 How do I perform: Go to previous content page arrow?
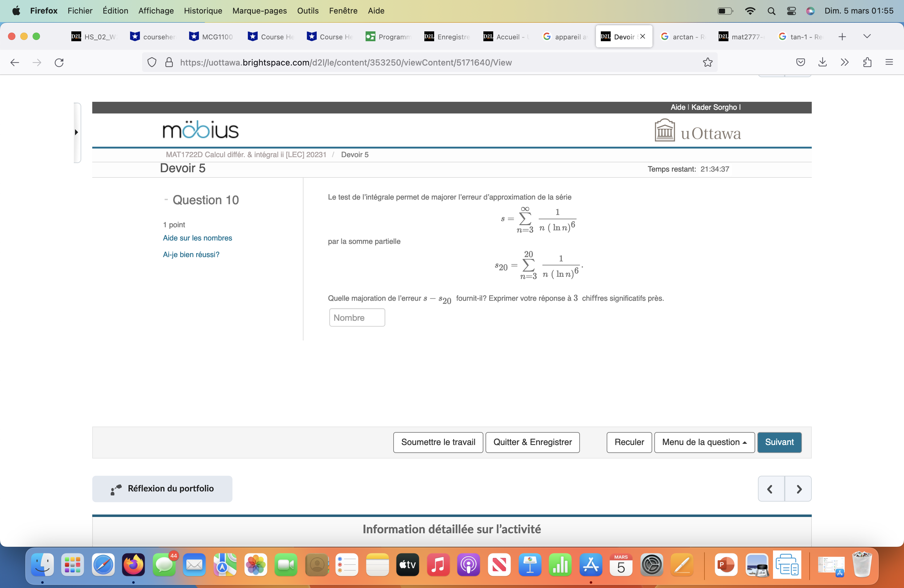[771, 489]
